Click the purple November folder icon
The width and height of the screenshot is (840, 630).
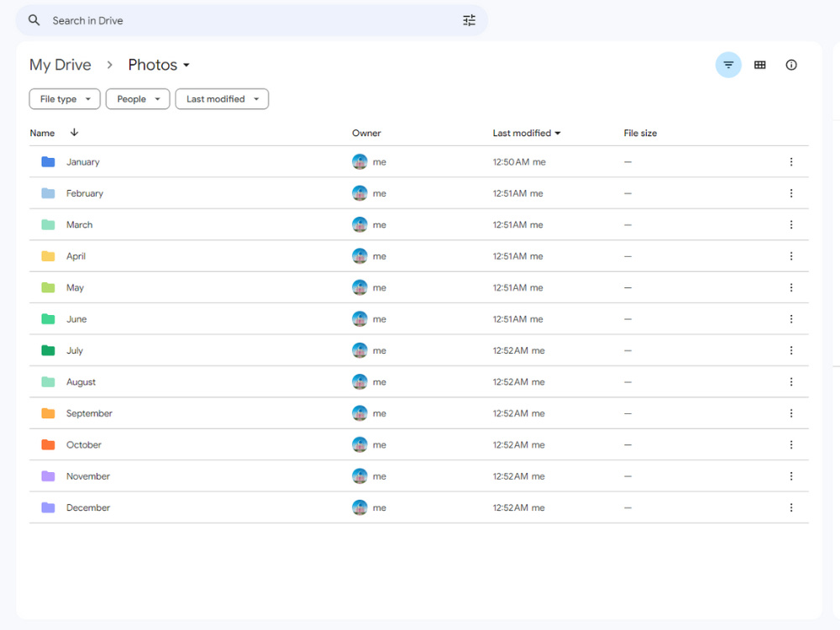pos(48,475)
